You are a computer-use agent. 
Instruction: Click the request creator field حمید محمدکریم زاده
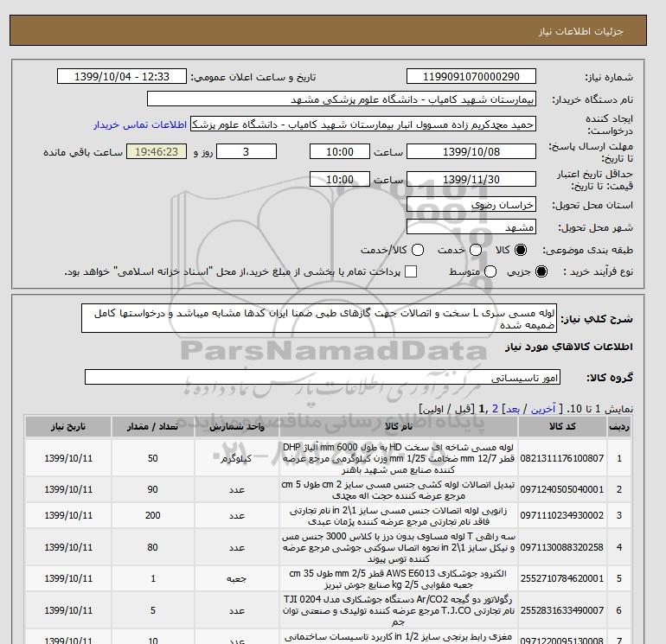[x=363, y=124]
